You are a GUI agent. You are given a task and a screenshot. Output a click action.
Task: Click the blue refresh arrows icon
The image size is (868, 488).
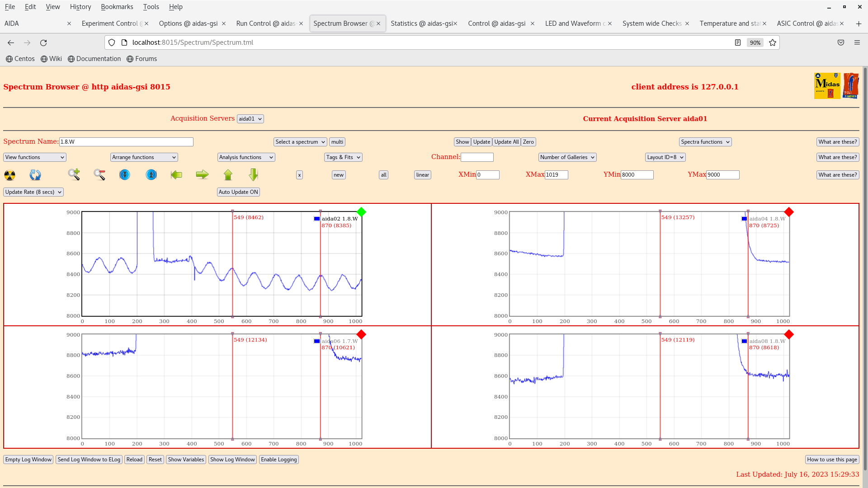coord(35,175)
